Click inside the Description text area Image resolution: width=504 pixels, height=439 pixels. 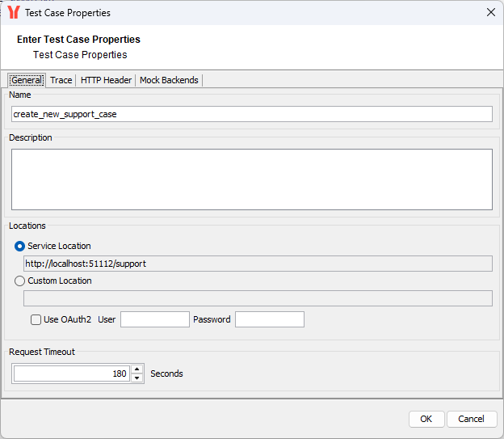point(251,179)
